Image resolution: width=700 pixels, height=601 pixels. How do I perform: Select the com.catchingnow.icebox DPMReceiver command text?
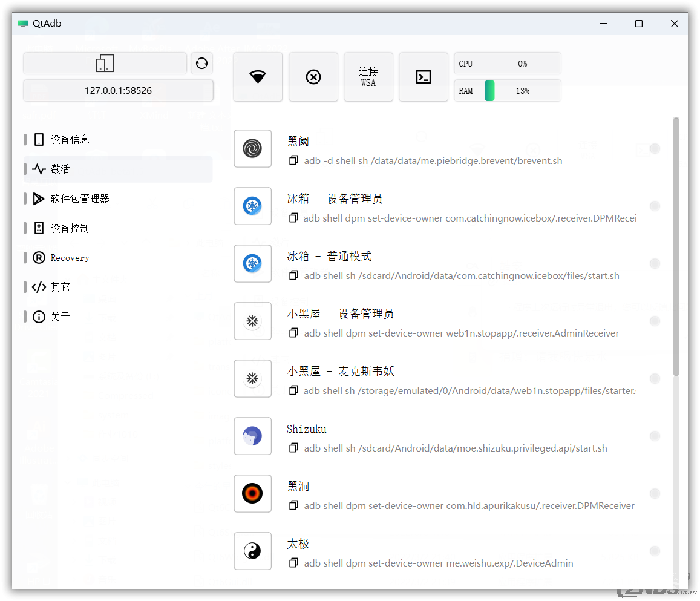tap(470, 218)
